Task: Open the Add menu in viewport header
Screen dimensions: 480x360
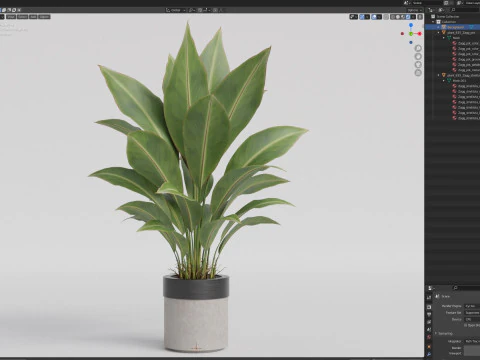Action: click(33, 17)
